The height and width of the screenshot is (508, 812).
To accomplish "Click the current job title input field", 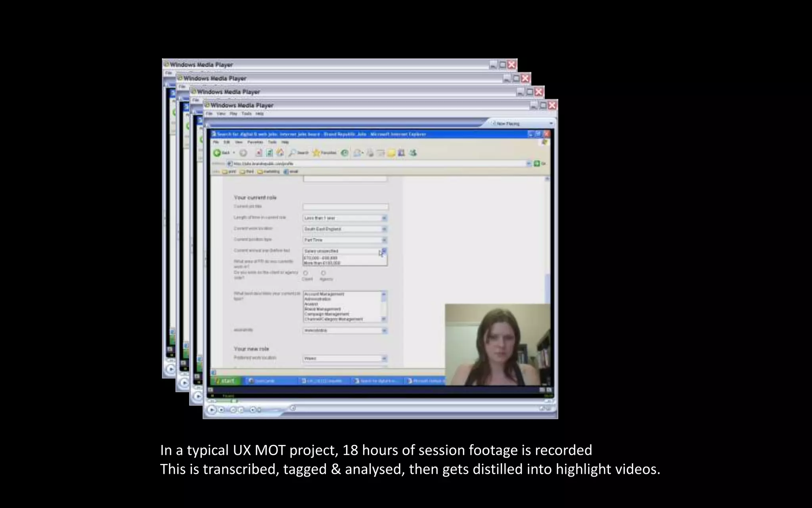I will click(x=345, y=207).
